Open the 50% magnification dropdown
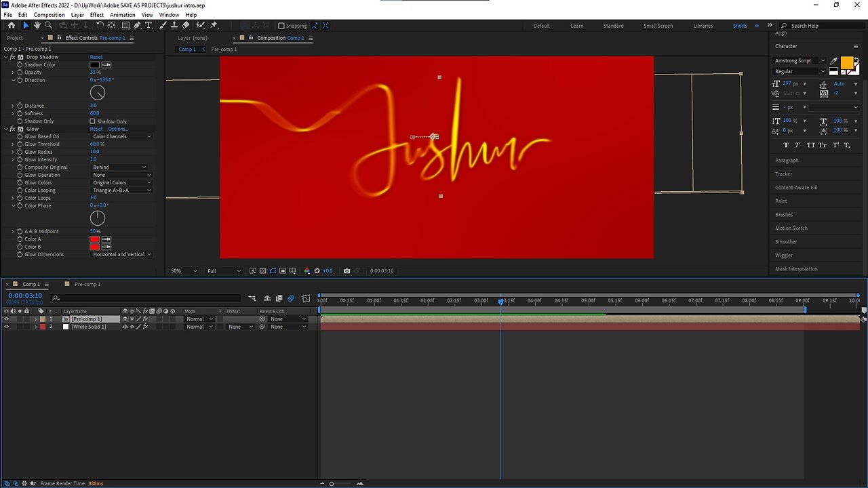 tap(184, 270)
